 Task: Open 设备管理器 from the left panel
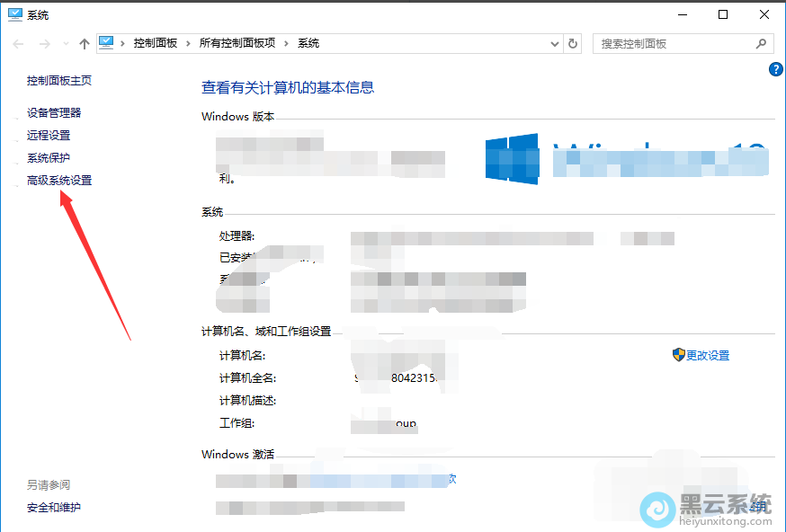(54, 113)
